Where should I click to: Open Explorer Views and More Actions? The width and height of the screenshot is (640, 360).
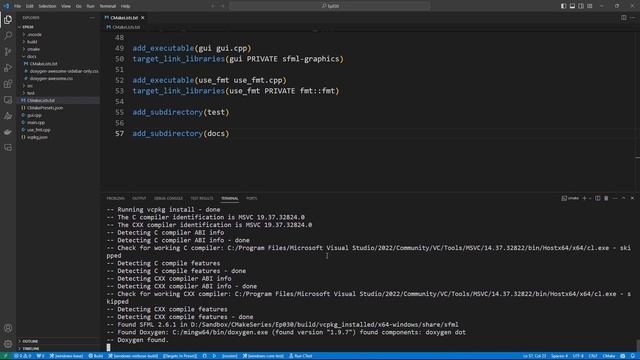(92, 18)
